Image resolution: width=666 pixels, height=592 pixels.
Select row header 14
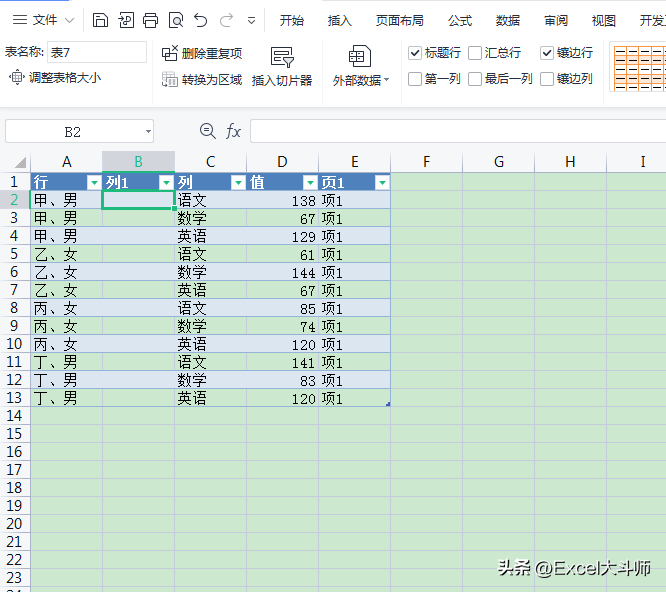(14, 416)
